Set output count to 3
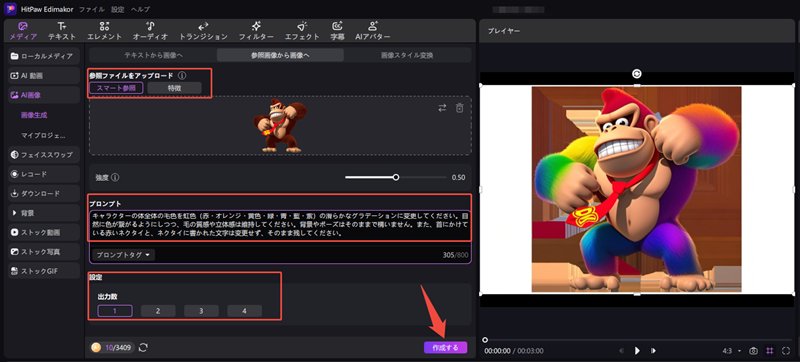Screen dimensions: 800x362 click(x=201, y=311)
